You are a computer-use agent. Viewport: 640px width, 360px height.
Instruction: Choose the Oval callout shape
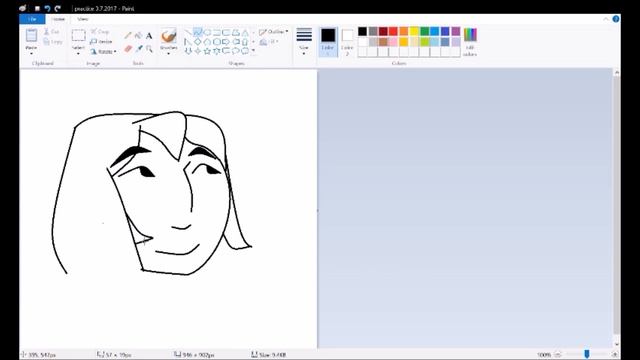pyautogui.click(x=236, y=51)
